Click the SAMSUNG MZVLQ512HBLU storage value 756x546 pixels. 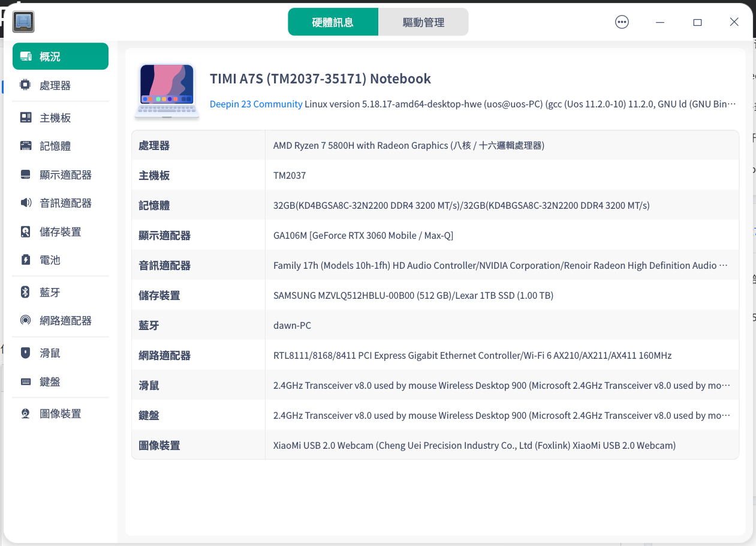pyautogui.click(x=413, y=295)
